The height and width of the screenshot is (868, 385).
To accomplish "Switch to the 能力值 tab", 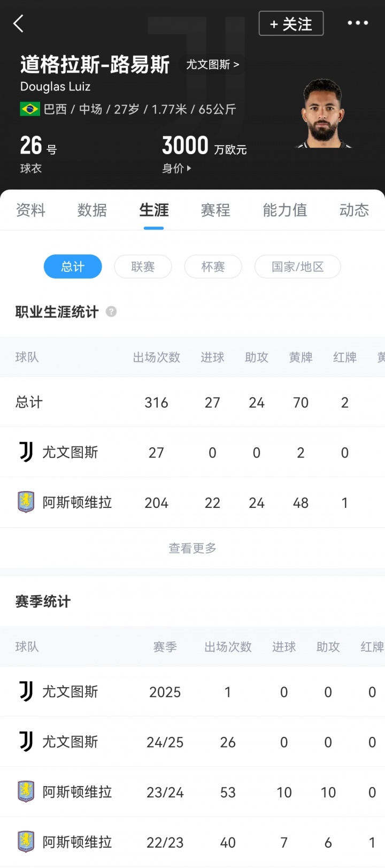I will (x=284, y=210).
